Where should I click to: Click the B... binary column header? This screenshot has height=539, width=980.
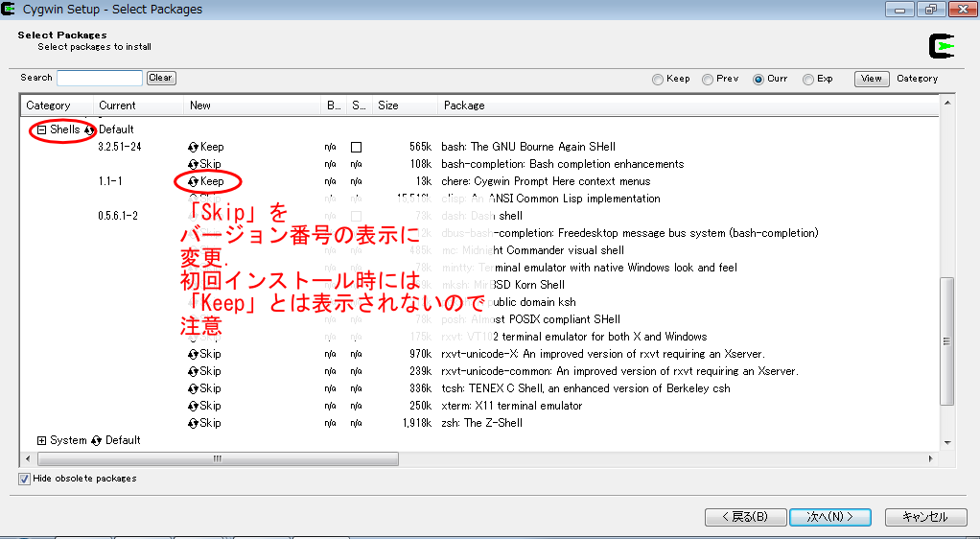tap(334, 105)
